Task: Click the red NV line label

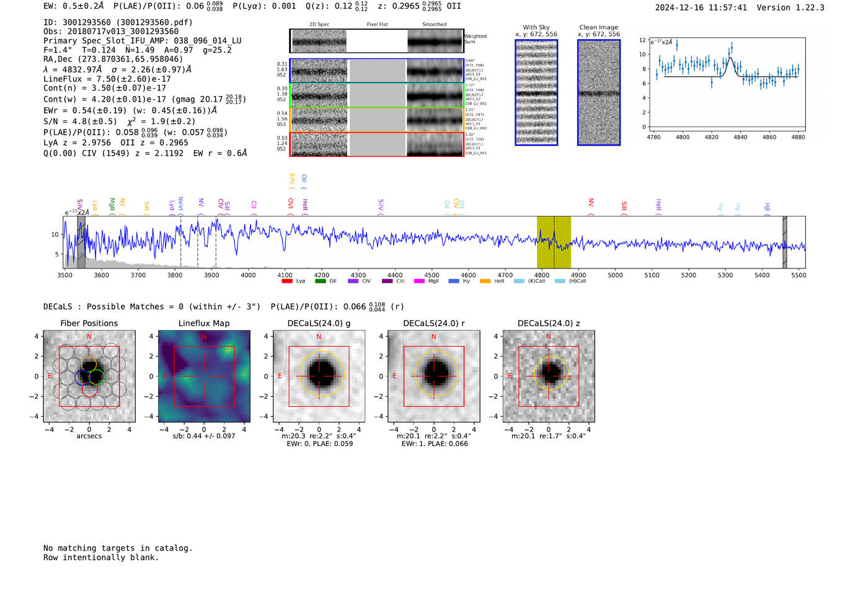Action: click(x=591, y=206)
